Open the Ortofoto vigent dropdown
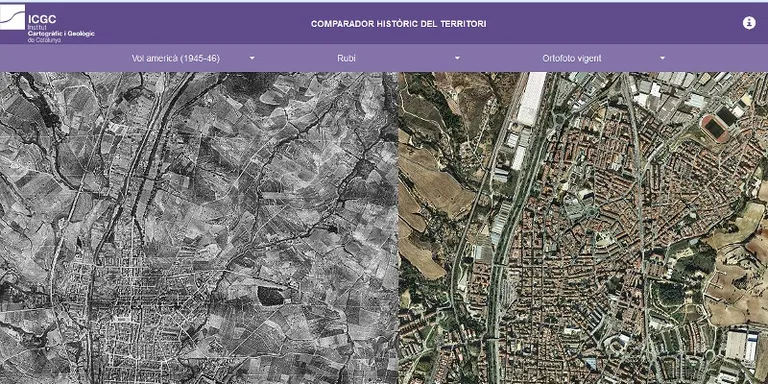 tap(603, 58)
